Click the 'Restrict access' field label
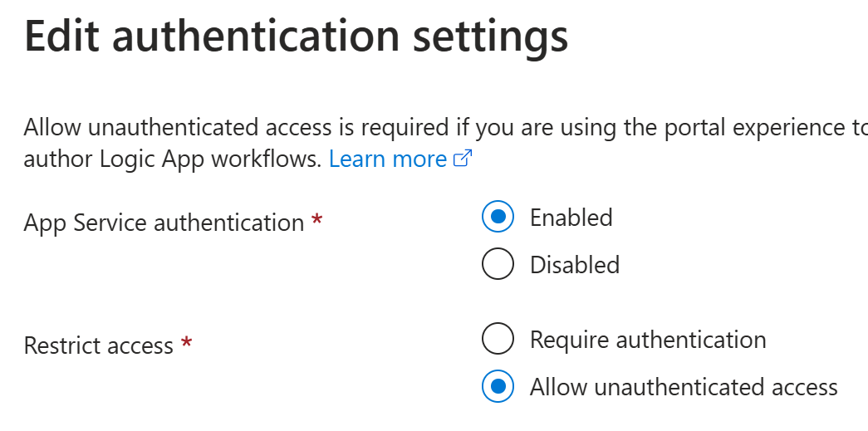868x431 pixels. (x=99, y=345)
